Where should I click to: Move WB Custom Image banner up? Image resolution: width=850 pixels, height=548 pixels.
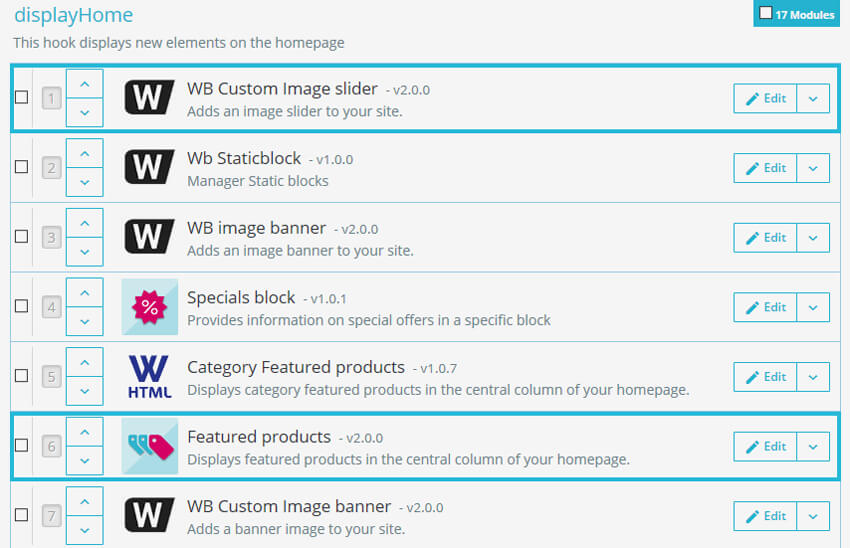[84, 502]
